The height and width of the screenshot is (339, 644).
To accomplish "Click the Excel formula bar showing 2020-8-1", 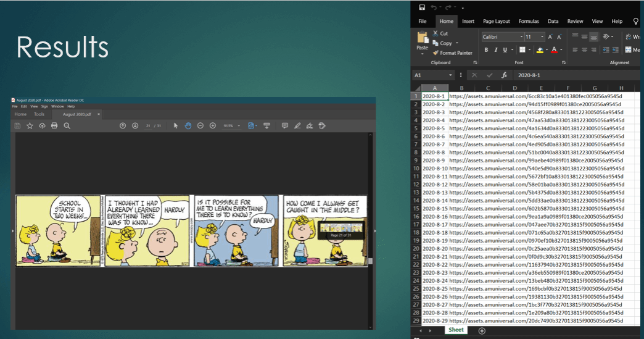I will click(x=577, y=75).
